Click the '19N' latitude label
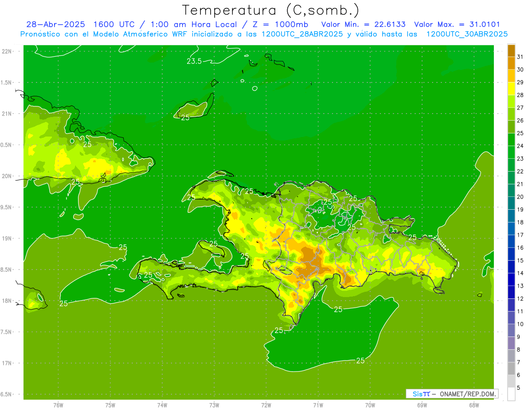 8,239
